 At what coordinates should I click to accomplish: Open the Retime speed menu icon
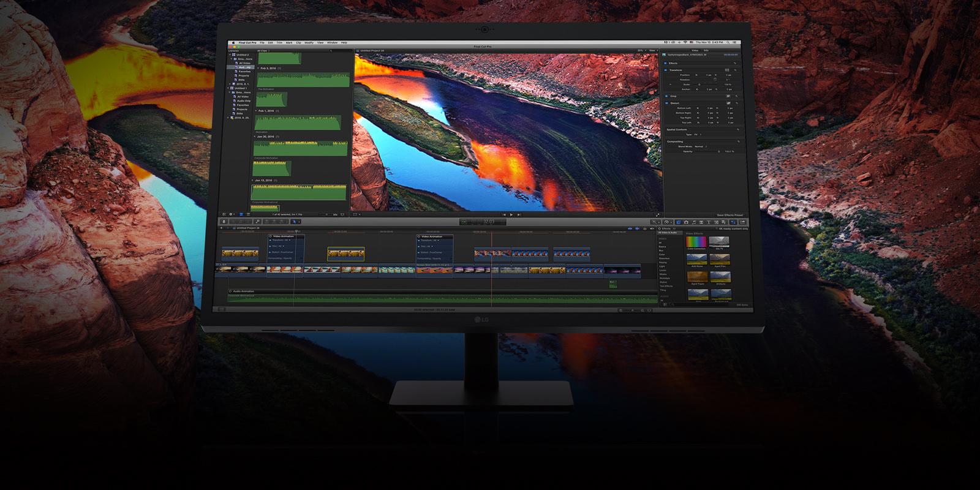[668, 222]
